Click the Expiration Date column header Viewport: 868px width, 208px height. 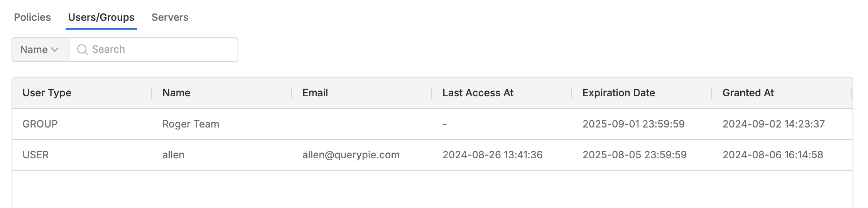click(619, 93)
